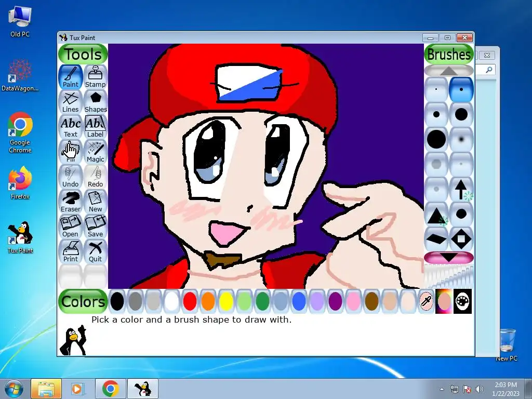The image size is (532, 399).
Task: Select the bright blue color
Action: coord(299,301)
